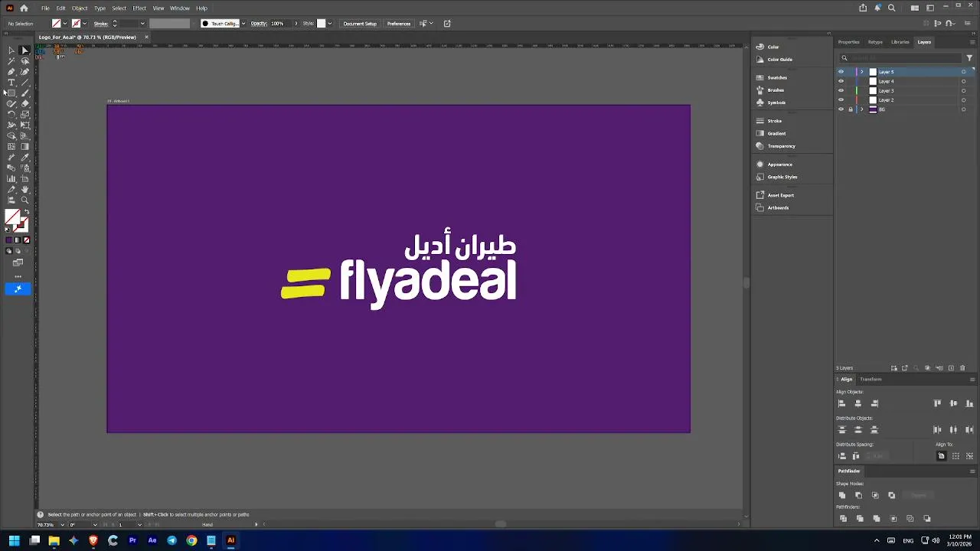The image size is (980, 551).
Task: Hide Layer 5 using its eye icon
Action: (x=841, y=72)
